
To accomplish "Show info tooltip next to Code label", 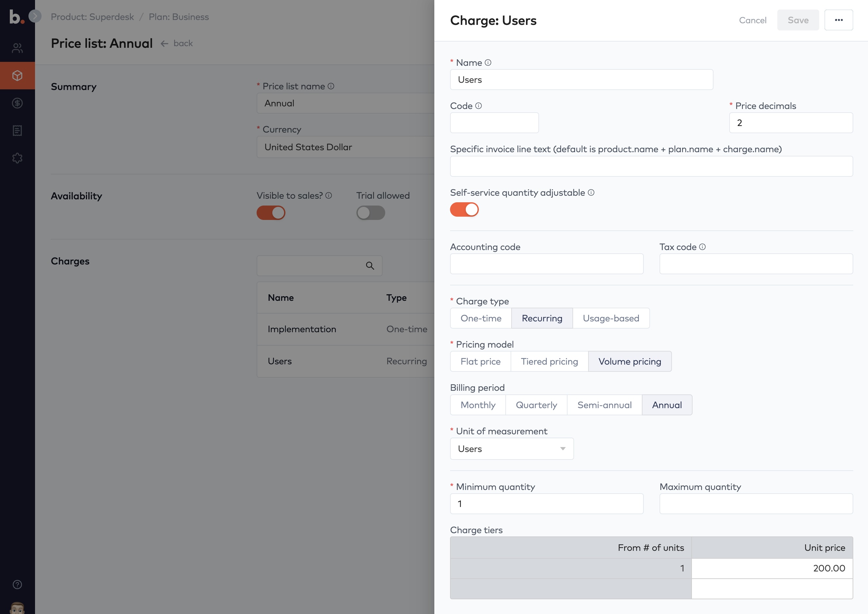I will tap(478, 106).
